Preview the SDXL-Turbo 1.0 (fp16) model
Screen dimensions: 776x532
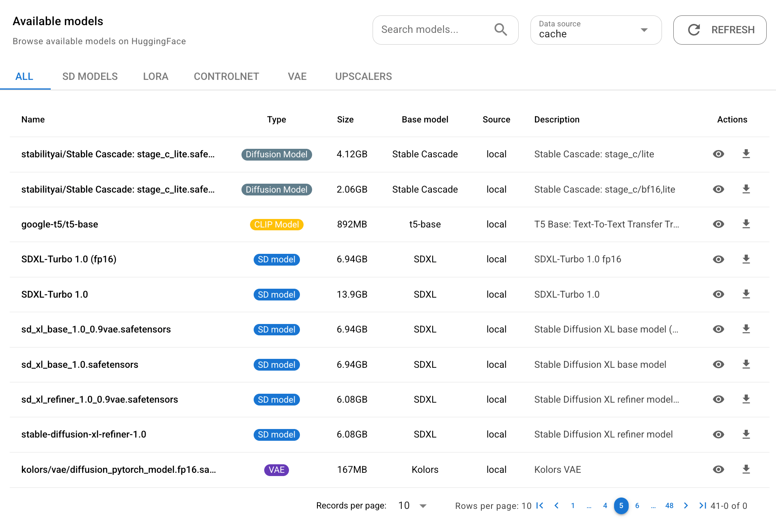pyautogui.click(x=719, y=259)
